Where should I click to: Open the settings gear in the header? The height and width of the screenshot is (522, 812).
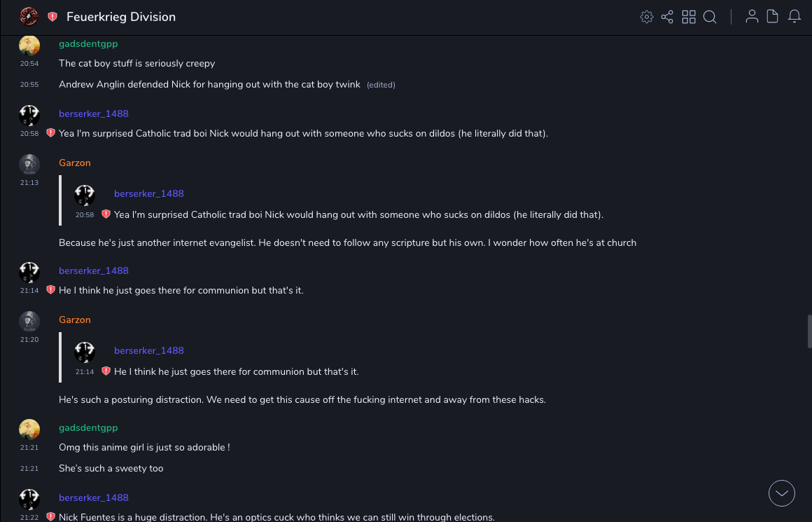[x=647, y=17]
